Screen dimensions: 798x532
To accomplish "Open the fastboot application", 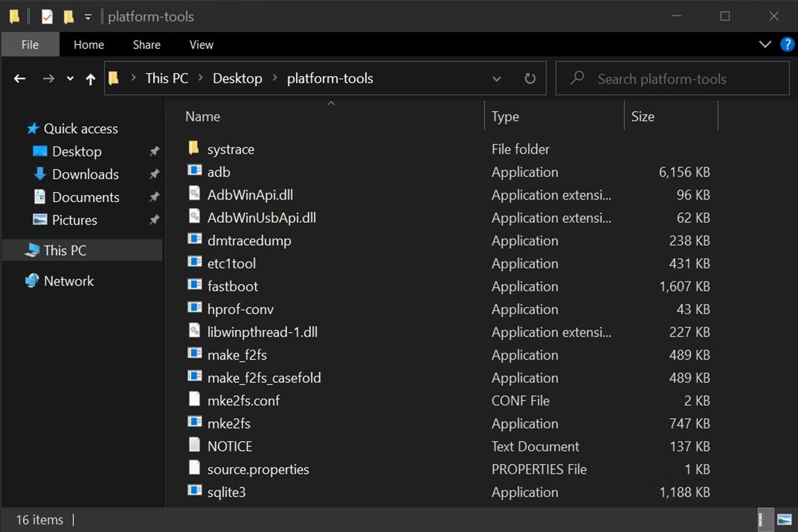I will (x=232, y=286).
